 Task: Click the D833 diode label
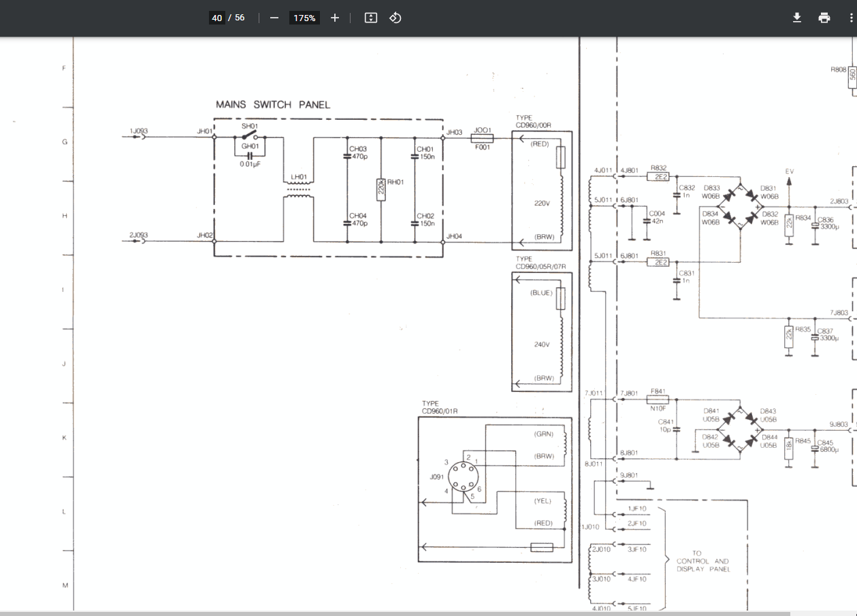pos(711,188)
